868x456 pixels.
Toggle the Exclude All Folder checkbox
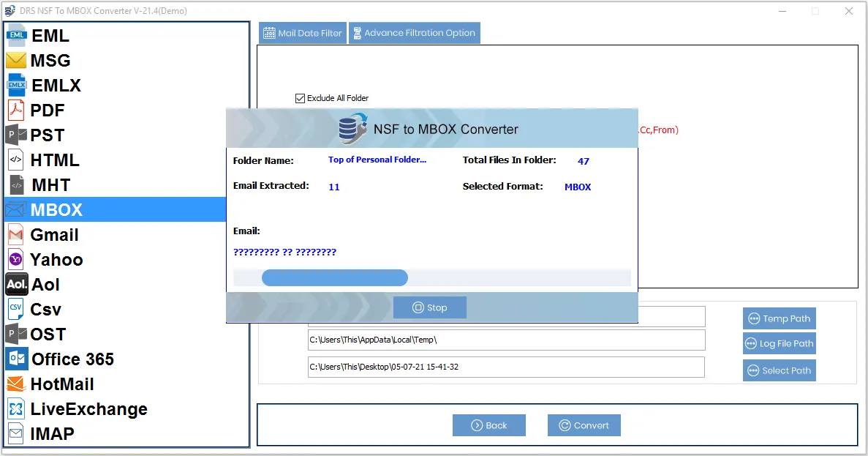click(300, 98)
